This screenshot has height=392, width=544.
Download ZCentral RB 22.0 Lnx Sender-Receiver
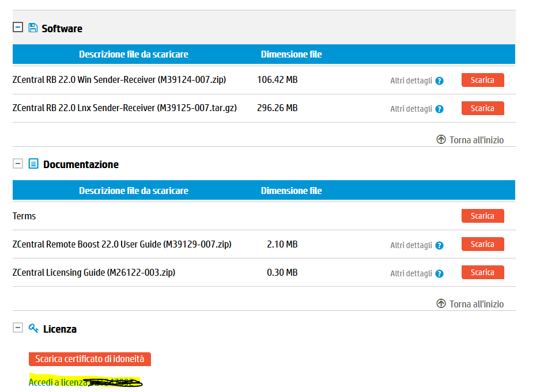coord(482,108)
